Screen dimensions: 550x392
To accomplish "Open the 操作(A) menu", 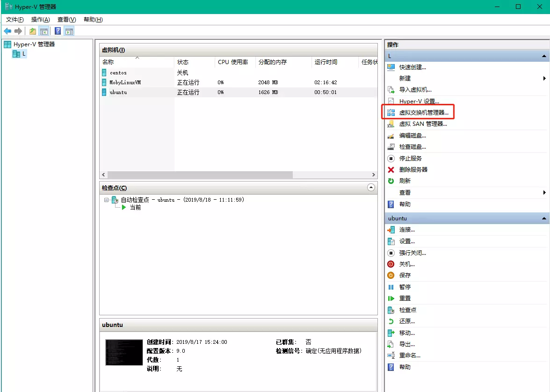I will click(40, 20).
